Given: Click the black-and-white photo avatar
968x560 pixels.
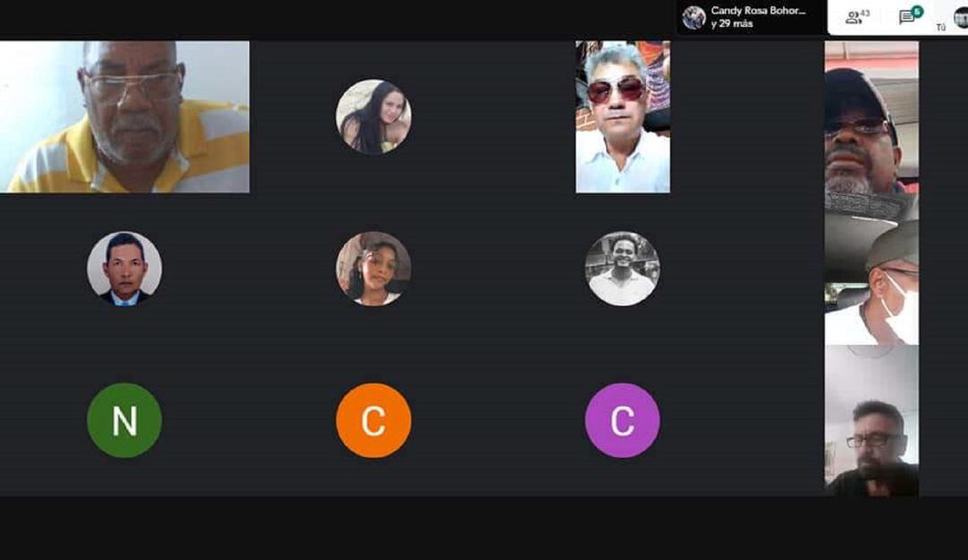Looking at the screenshot, I should pyautogui.click(x=622, y=269).
